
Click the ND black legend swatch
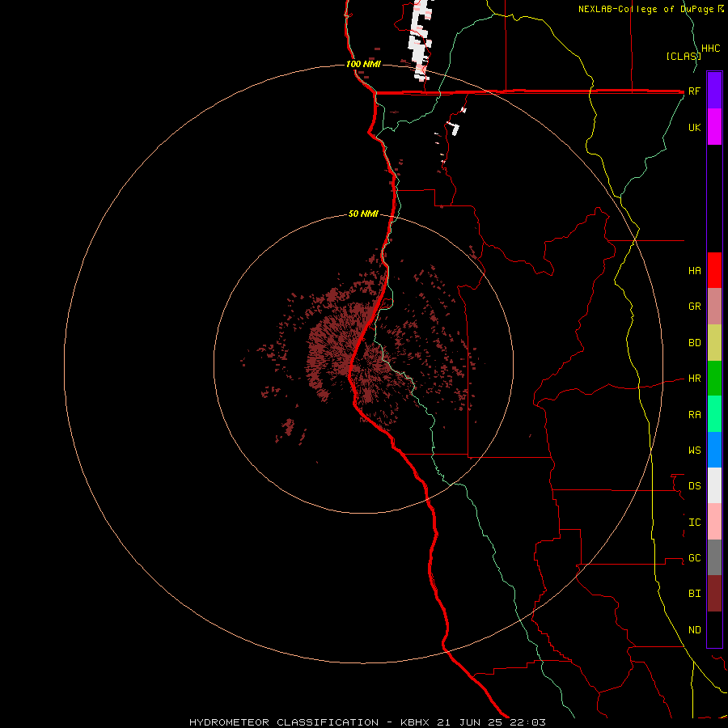point(714,629)
